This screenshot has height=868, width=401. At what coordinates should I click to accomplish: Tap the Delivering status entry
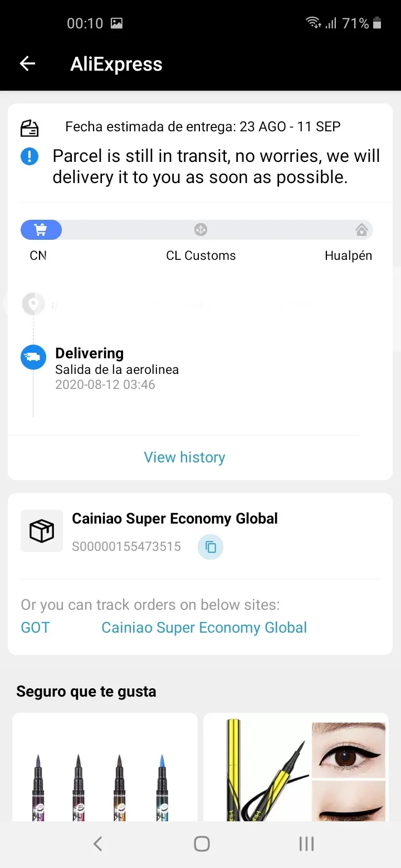[116, 368]
